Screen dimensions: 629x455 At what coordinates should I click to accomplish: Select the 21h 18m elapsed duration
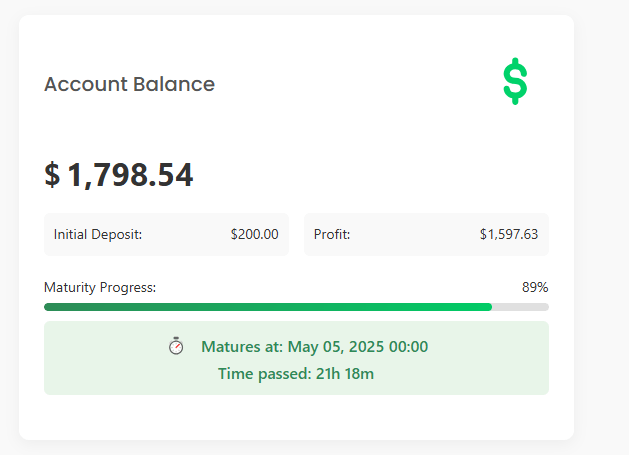coord(346,374)
